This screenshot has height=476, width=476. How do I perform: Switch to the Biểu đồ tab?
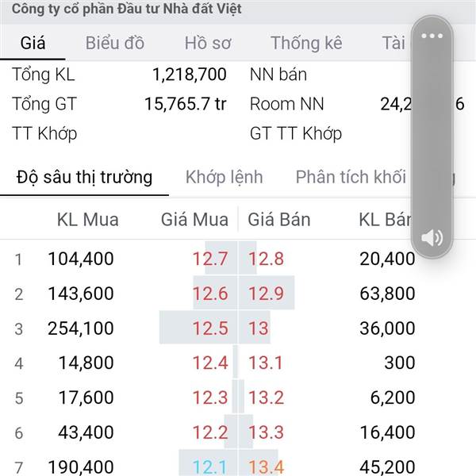(115, 43)
